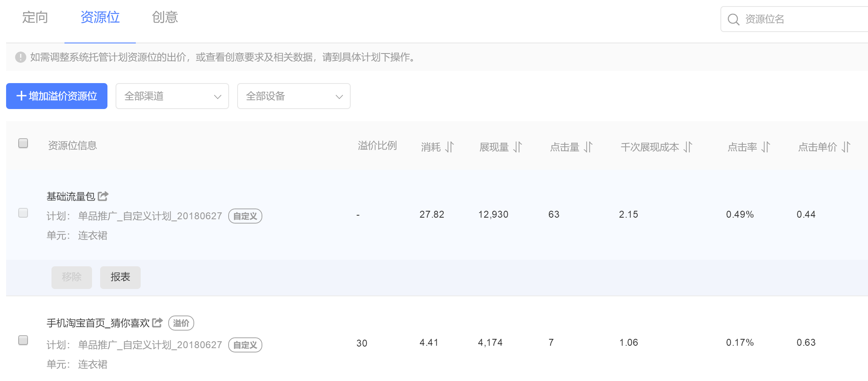Click 点击量 value 63
The width and height of the screenshot is (868, 381).
coord(554,214)
